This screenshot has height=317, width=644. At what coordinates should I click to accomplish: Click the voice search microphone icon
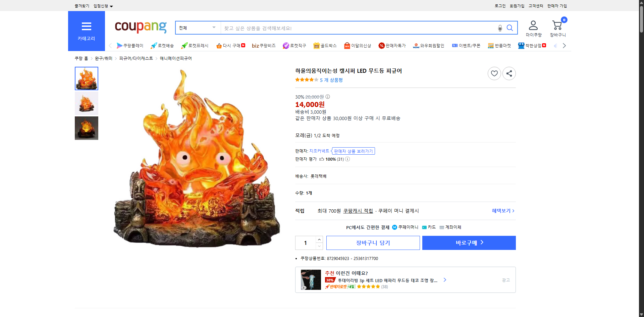[499, 28]
